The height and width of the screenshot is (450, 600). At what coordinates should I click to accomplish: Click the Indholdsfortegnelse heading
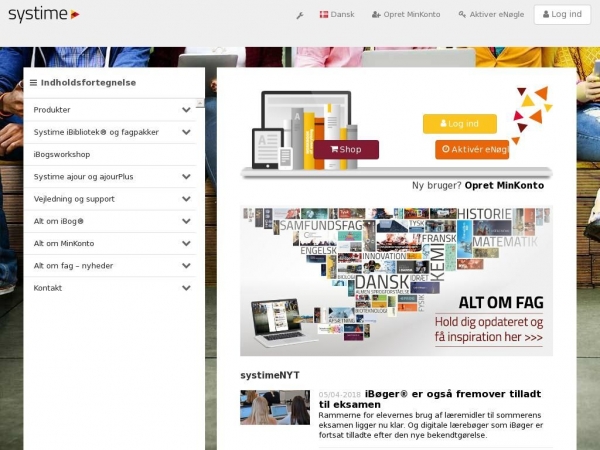[x=88, y=83]
